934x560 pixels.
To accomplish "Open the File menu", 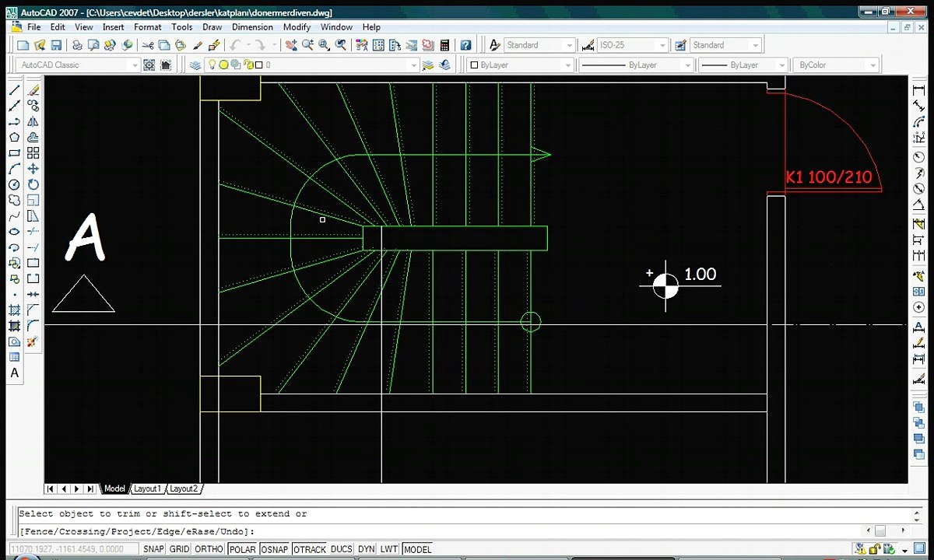I will (x=33, y=26).
